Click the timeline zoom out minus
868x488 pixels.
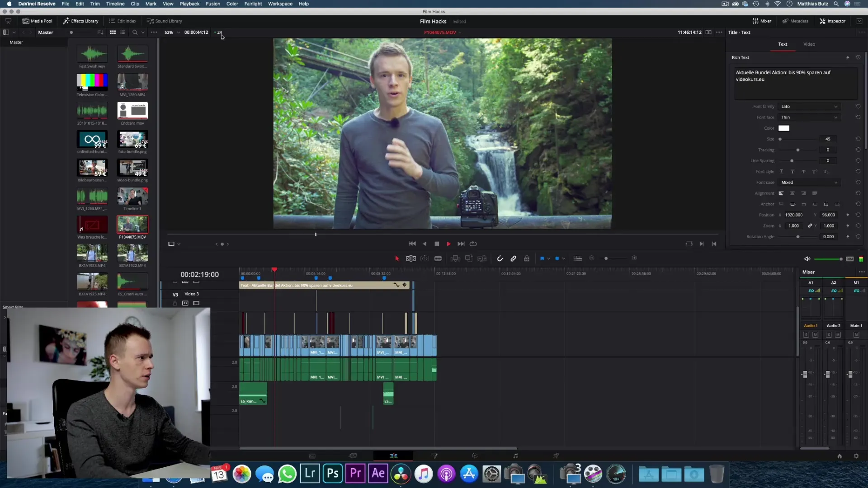(592, 258)
